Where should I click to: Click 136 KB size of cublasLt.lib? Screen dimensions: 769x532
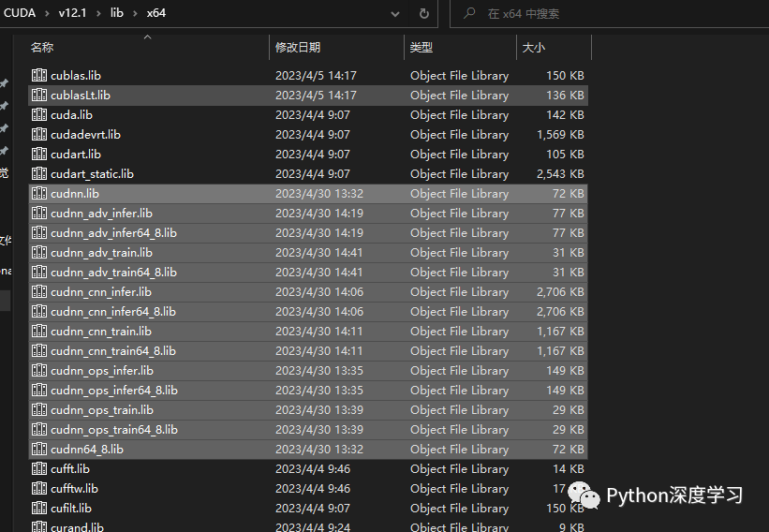(x=565, y=96)
